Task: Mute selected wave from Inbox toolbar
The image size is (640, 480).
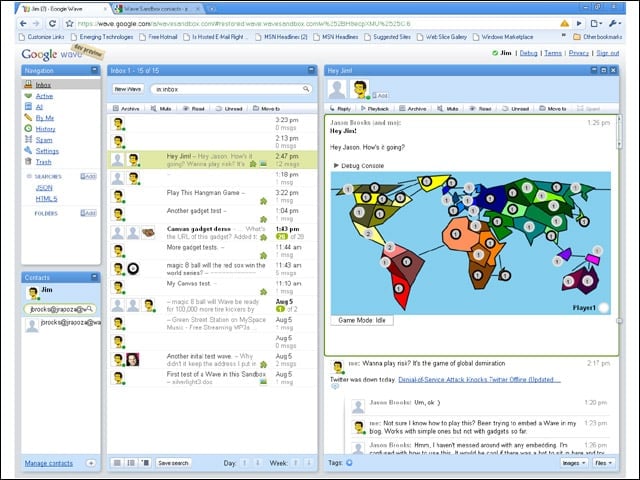Action: click(x=161, y=109)
